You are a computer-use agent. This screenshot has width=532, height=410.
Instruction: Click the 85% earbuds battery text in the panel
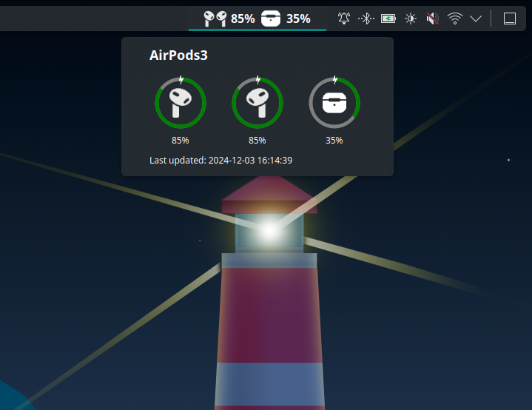243,19
